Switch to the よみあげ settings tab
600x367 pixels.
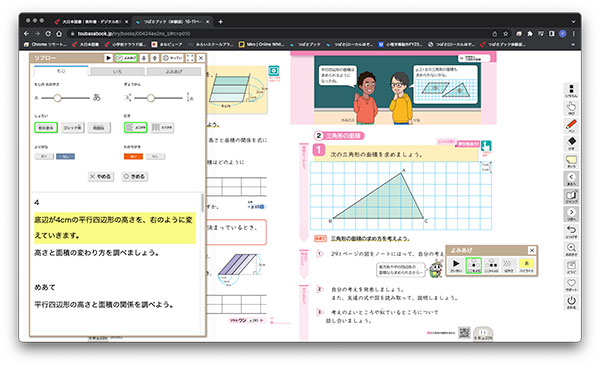[x=174, y=72]
